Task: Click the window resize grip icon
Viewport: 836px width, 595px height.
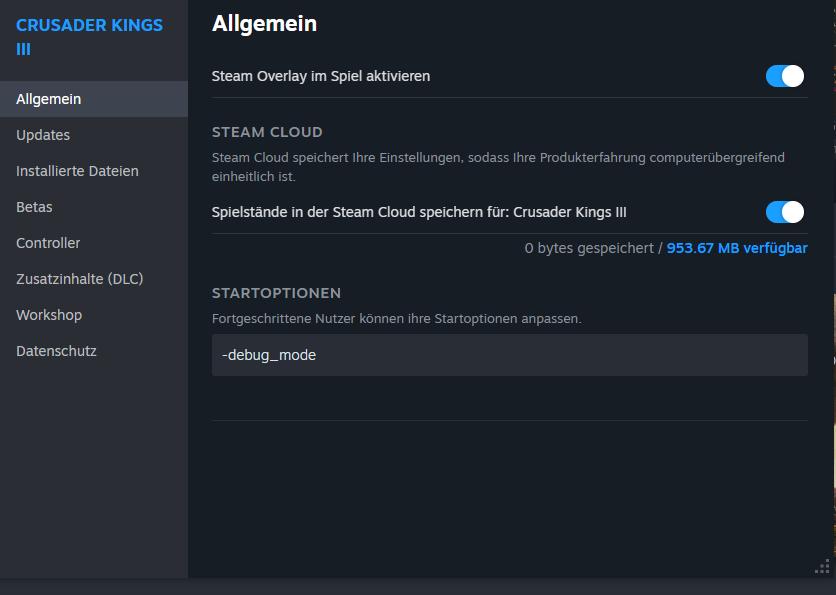Action: click(x=822, y=567)
